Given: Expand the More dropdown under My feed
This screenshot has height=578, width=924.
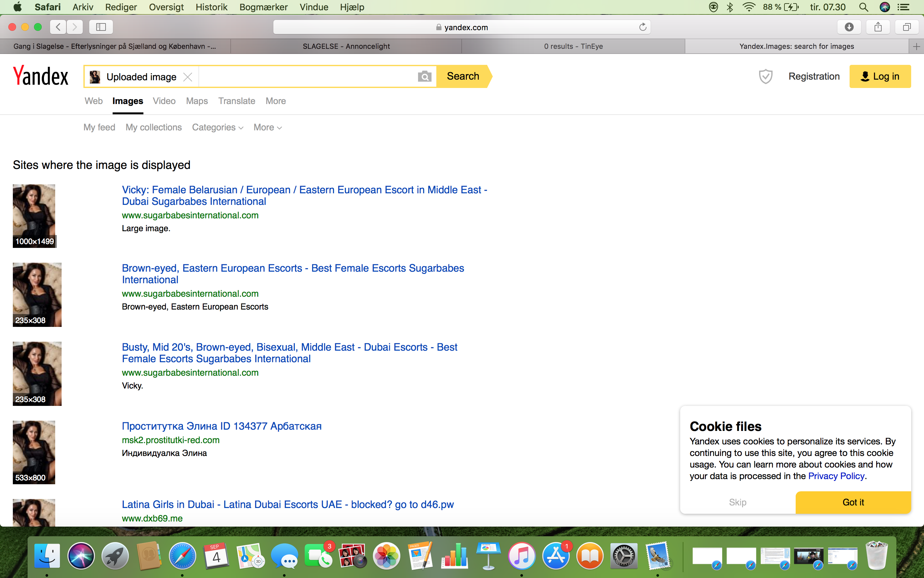Looking at the screenshot, I should (x=268, y=127).
